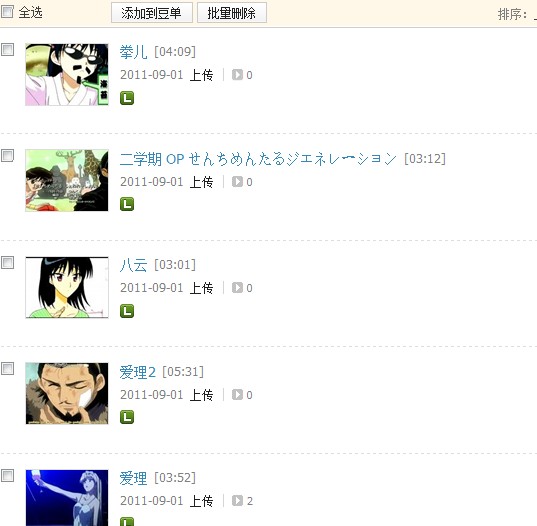
Task: Check the box beside 拳儿 video
Action: tap(7, 49)
